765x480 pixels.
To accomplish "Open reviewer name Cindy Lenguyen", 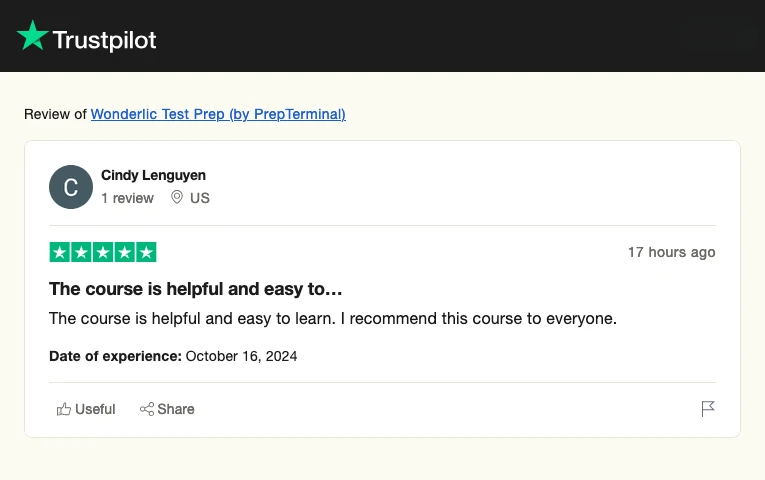I will (153, 175).
